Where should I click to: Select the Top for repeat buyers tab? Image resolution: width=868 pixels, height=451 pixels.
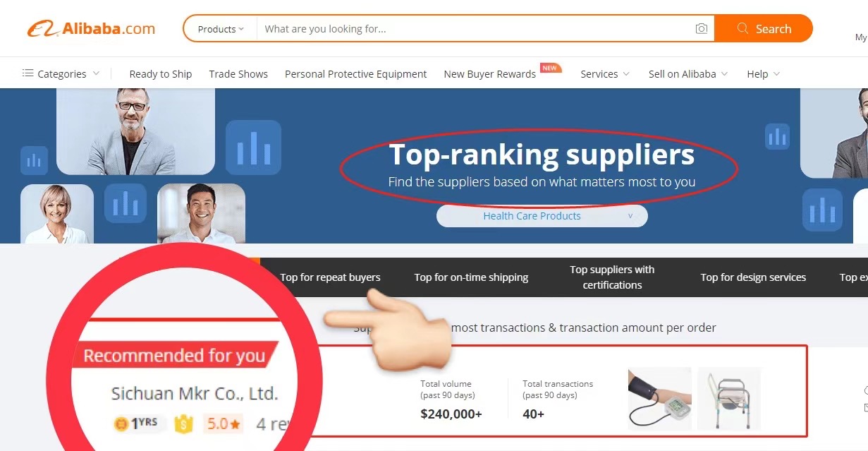tap(330, 277)
